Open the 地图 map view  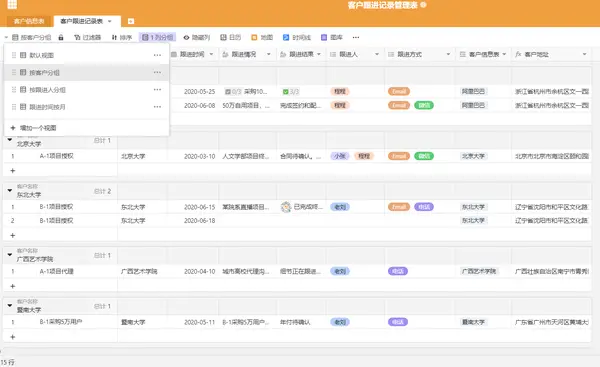[262, 37]
